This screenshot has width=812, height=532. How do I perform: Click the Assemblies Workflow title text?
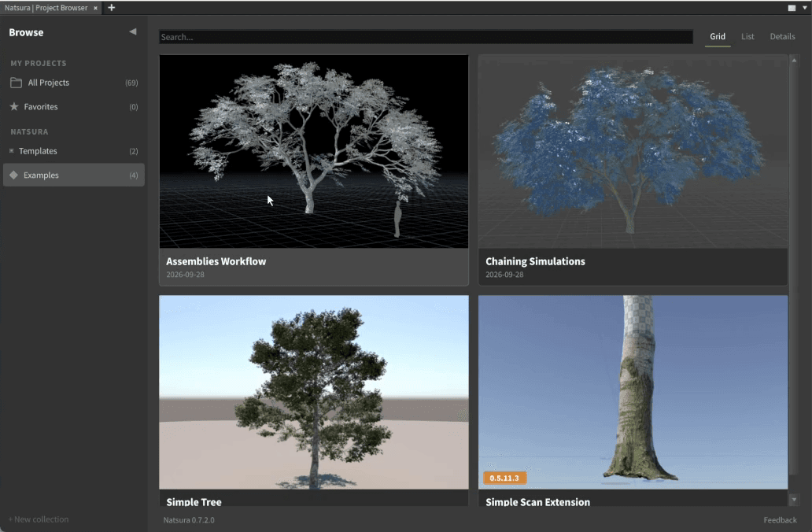tap(216, 261)
